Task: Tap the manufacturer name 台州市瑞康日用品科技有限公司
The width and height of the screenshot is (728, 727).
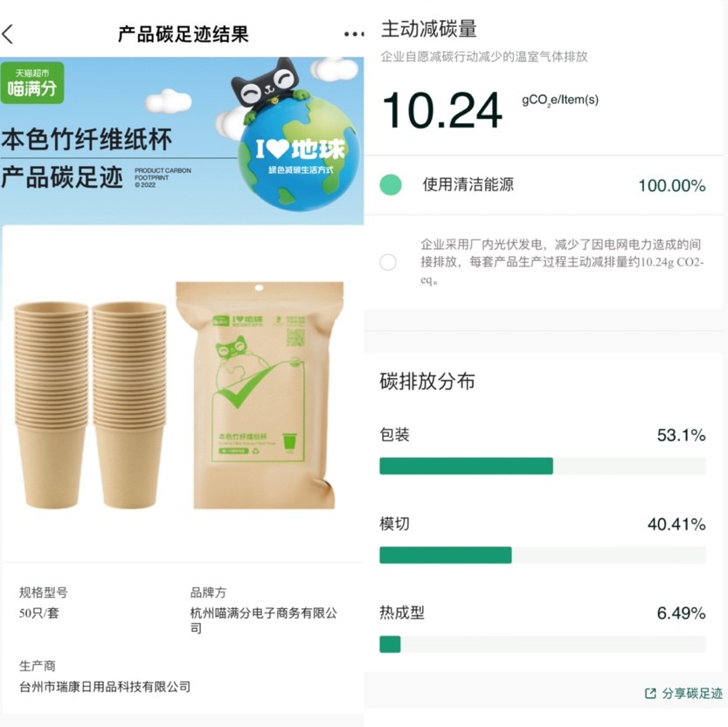Action: [x=105, y=687]
